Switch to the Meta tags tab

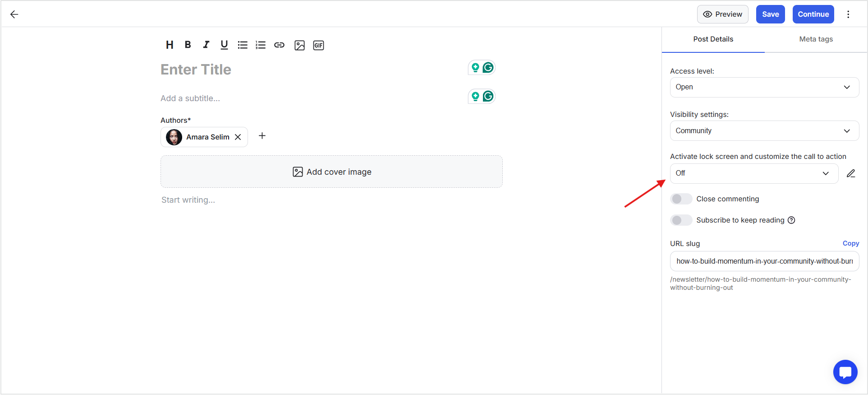pyautogui.click(x=816, y=39)
